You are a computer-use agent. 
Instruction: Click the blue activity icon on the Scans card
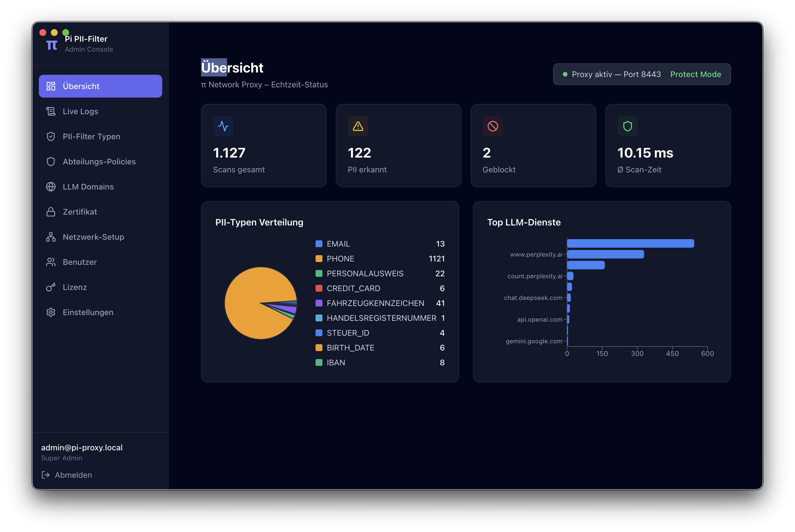coord(223,126)
